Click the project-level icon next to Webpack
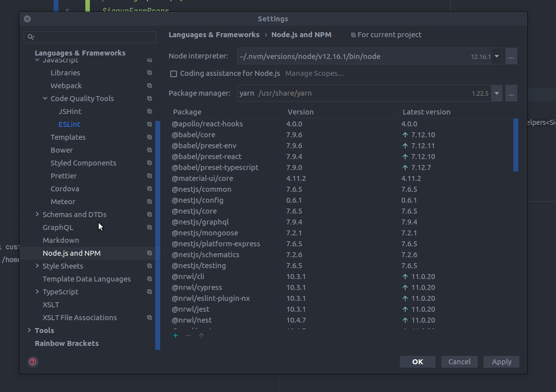556x392 pixels. point(150,85)
